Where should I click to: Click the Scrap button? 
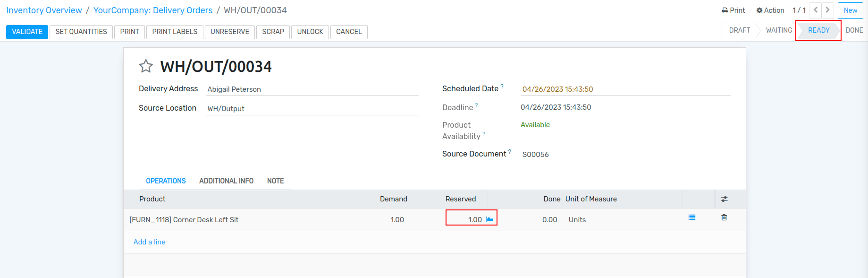pos(273,32)
